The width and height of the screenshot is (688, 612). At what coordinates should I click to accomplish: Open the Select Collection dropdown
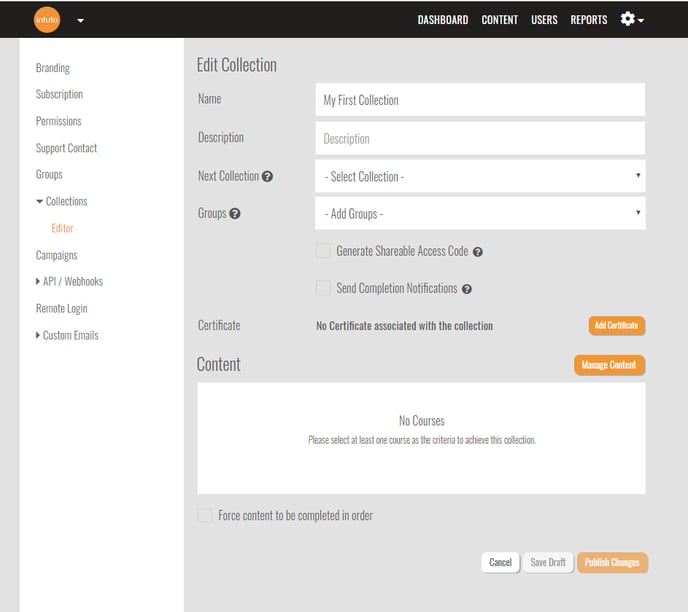click(480, 176)
